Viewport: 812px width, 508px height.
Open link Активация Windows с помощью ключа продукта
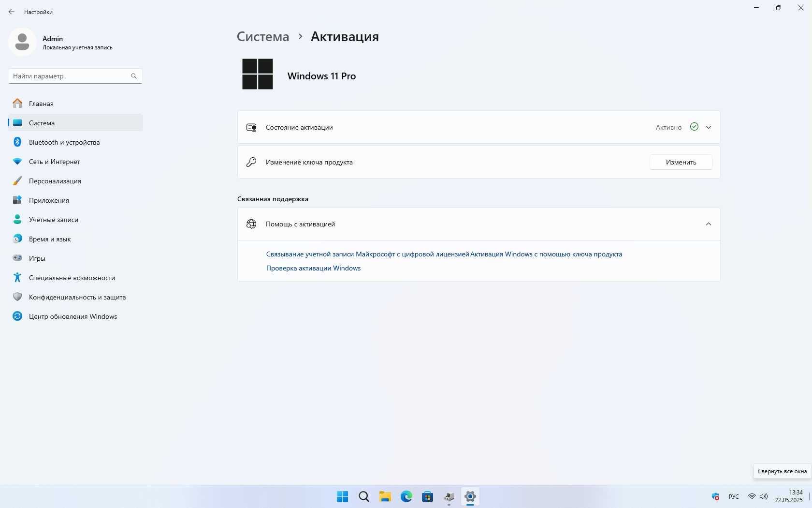[546, 254]
